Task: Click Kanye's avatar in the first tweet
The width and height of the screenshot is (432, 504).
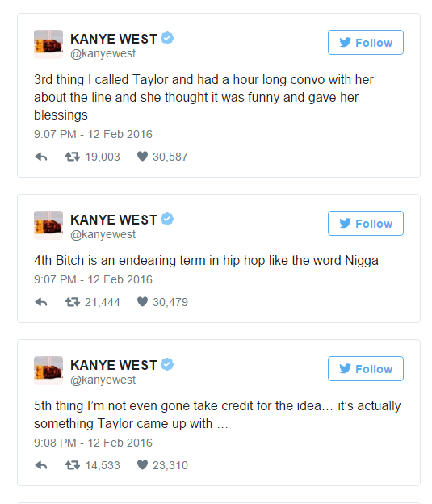Action: coord(48,44)
